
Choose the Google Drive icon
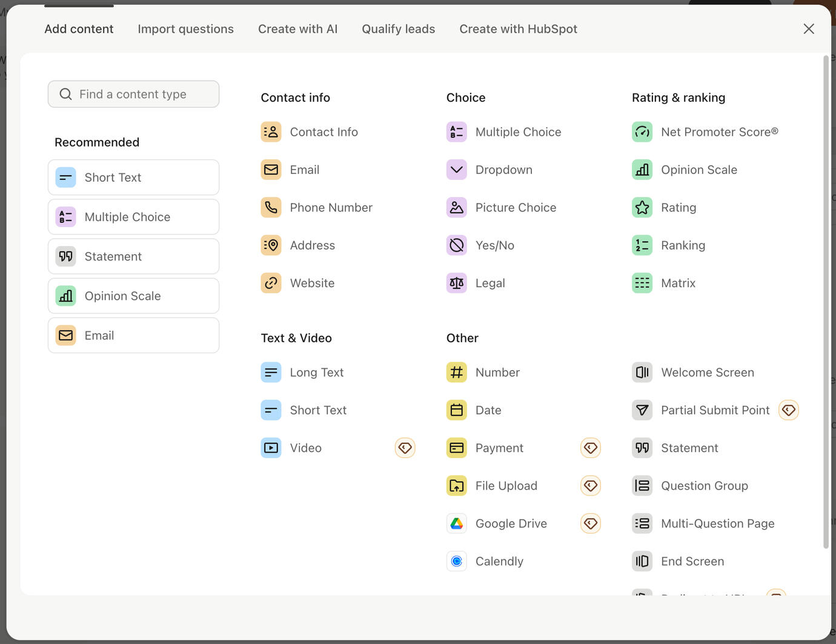click(x=456, y=523)
